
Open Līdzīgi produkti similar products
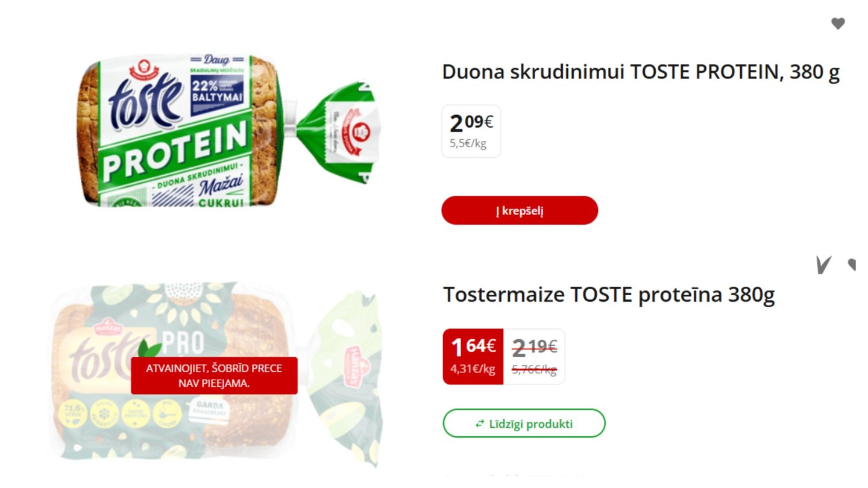point(524,424)
